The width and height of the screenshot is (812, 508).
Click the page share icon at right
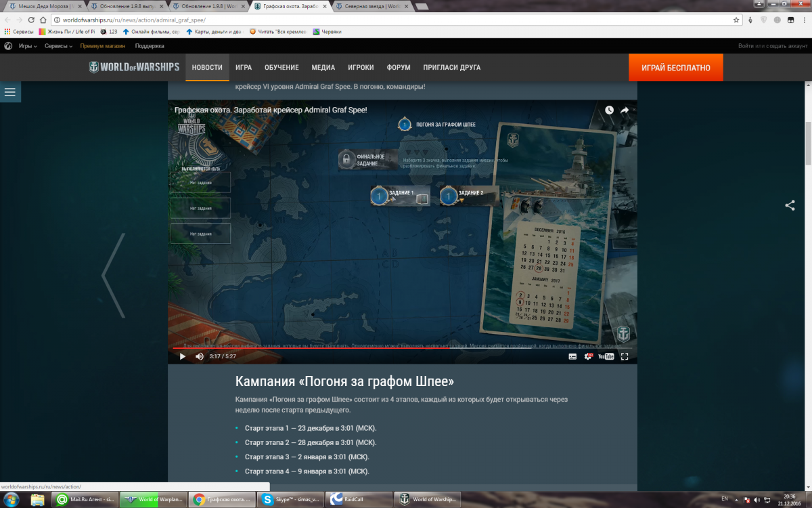pyautogui.click(x=790, y=205)
